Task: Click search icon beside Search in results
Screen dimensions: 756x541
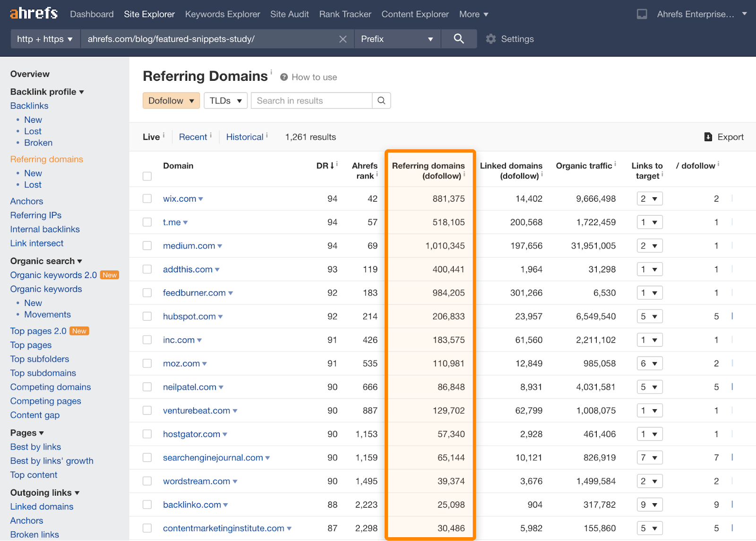Action: pyautogui.click(x=381, y=101)
